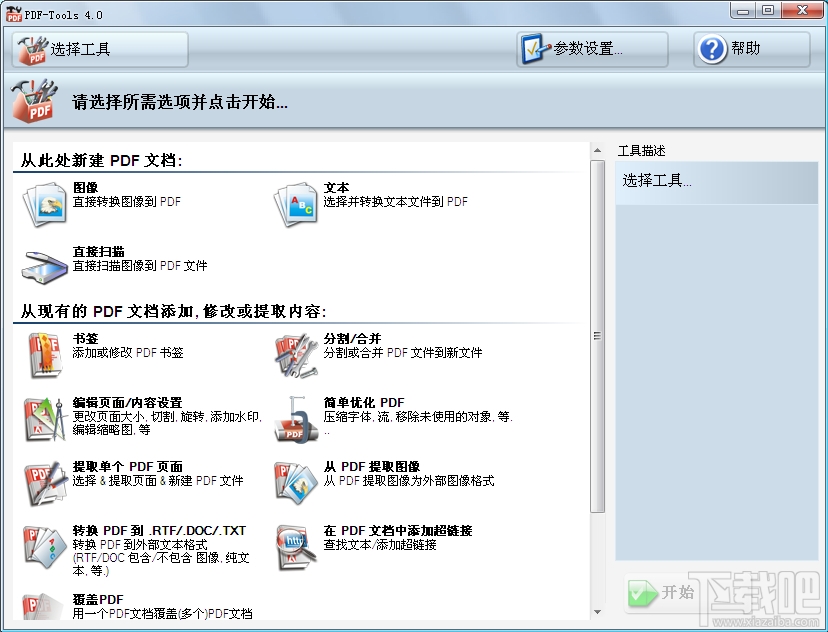Select the 文本 to PDF document icon
828x632 pixels.
296,204
